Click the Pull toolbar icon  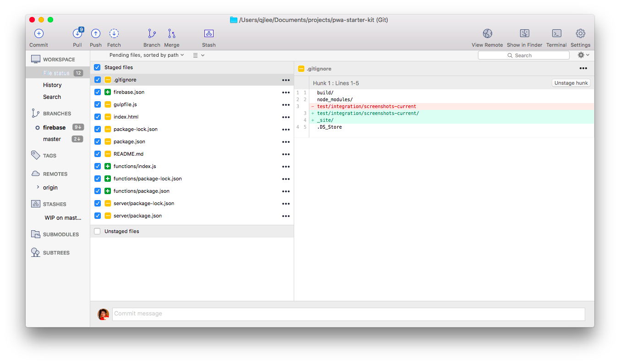click(77, 33)
